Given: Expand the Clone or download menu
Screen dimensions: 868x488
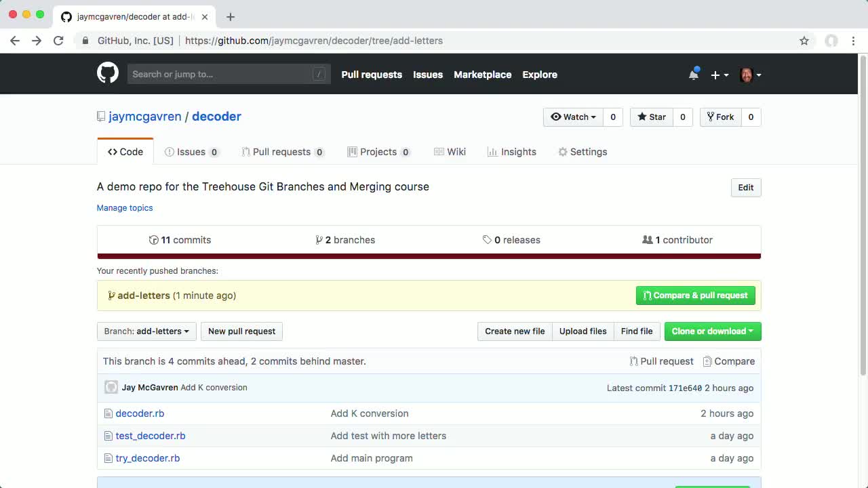Looking at the screenshot, I should 713,331.
